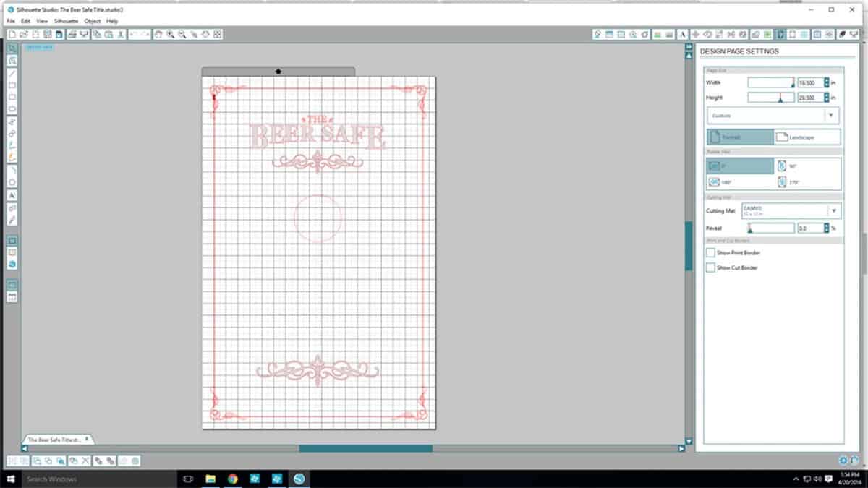
Task: Select the Text tool in left toolbar
Action: (12, 195)
